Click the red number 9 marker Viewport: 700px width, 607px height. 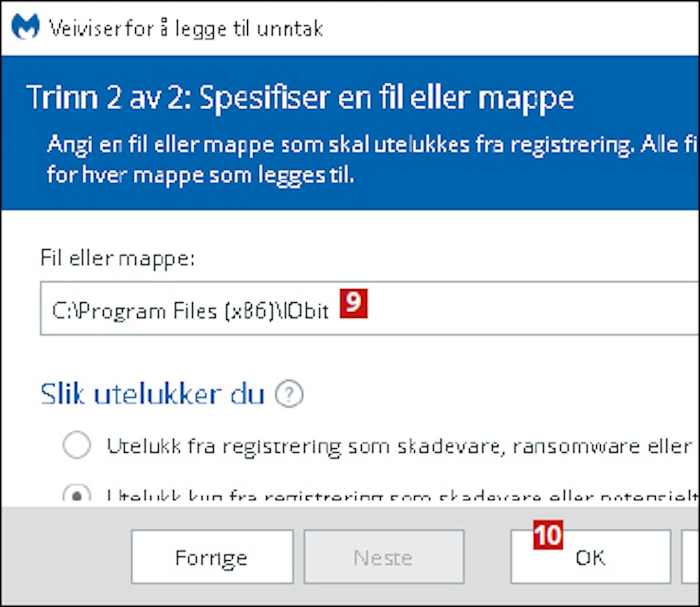coord(353,303)
